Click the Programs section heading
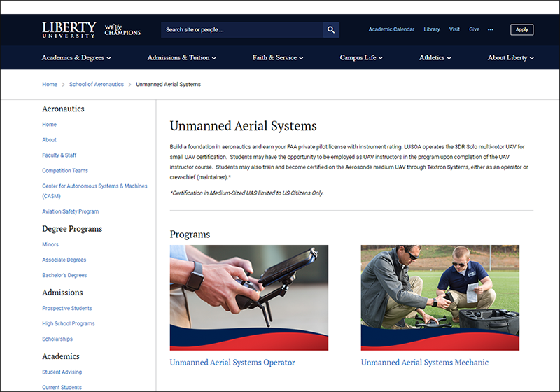The width and height of the screenshot is (560, 392). point(190,234)
